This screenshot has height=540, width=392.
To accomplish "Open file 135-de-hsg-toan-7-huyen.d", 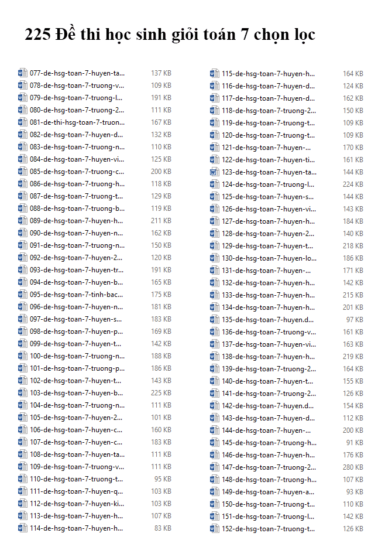I will point(267,320).
